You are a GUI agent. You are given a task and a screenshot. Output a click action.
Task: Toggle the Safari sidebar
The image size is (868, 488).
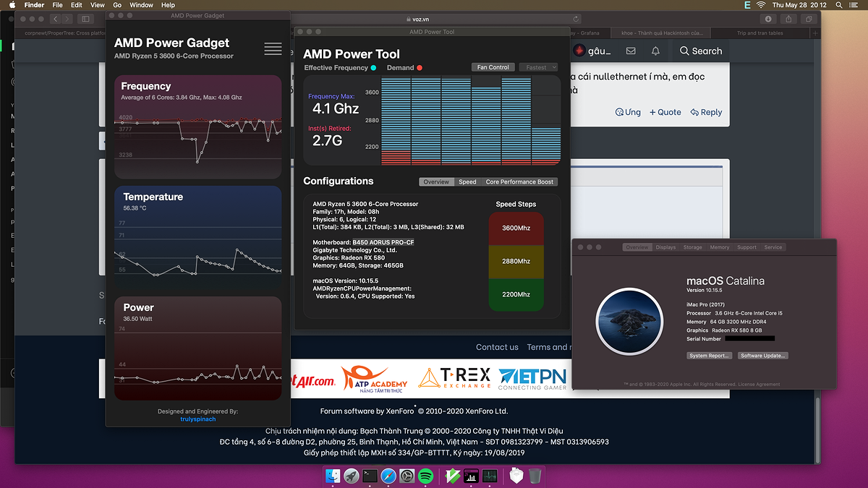[85, 19]
